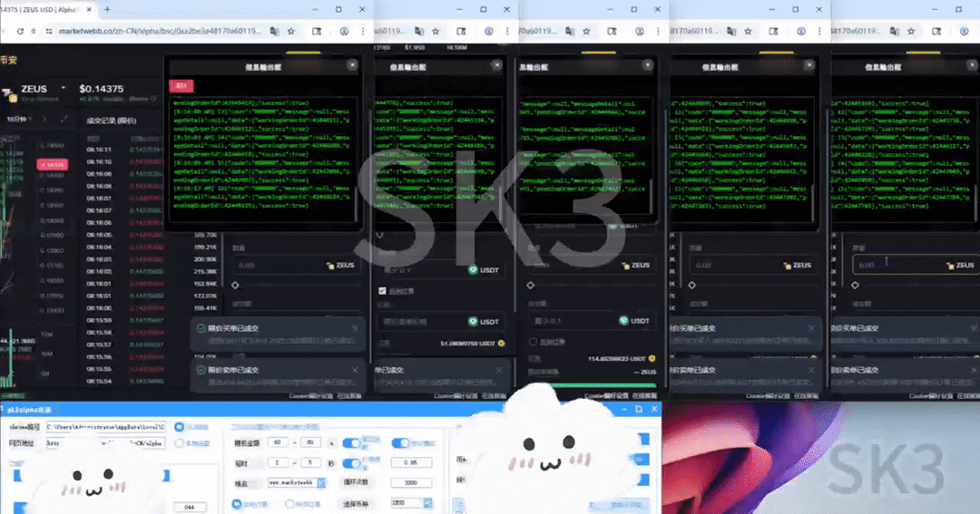The image size is (980, 514).
Task: Click the translate page icon in first address bar
Action: [x=273, y=31]
